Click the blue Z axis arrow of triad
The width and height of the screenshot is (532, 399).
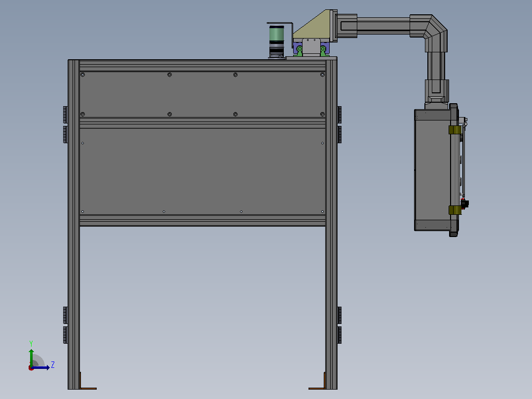click(41, 367)
